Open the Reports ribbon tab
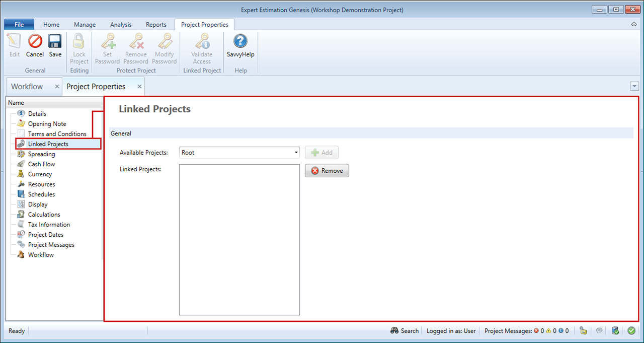 (x=156, y=25)
